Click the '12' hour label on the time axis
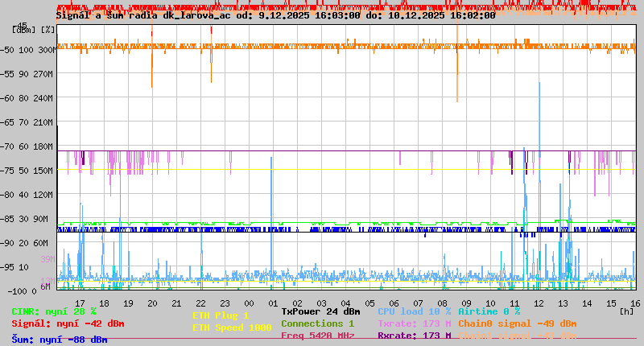Viewport: 644px width, 346px height. point(539,303)
